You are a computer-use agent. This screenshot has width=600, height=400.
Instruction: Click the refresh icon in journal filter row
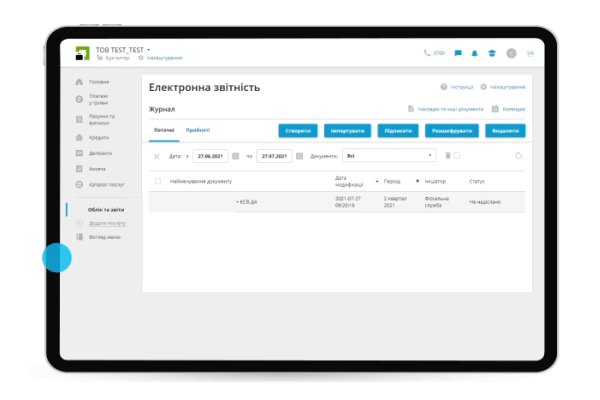pyautogui.click(x=518, y=156)
